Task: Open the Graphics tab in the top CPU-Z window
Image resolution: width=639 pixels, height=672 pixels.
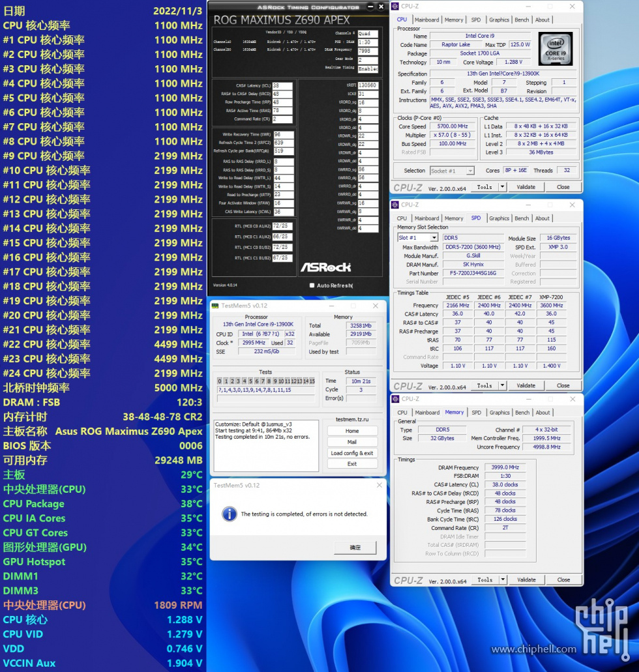Action: (x=499, y=20)
